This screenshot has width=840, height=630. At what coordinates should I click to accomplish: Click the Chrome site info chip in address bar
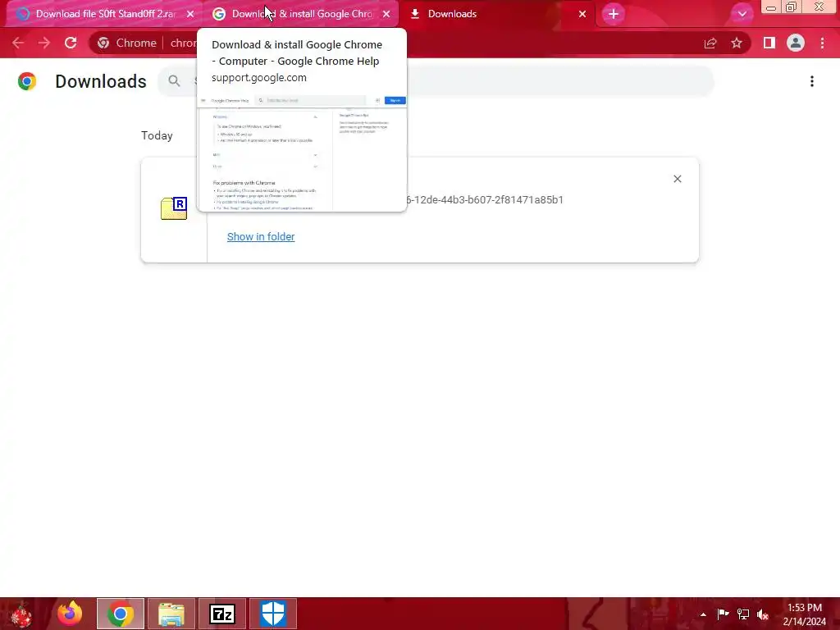(x=127, y=43)
